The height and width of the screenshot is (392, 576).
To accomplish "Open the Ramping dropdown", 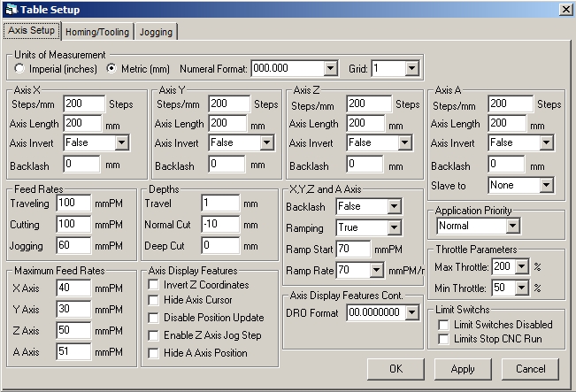I will click(394, 227).
